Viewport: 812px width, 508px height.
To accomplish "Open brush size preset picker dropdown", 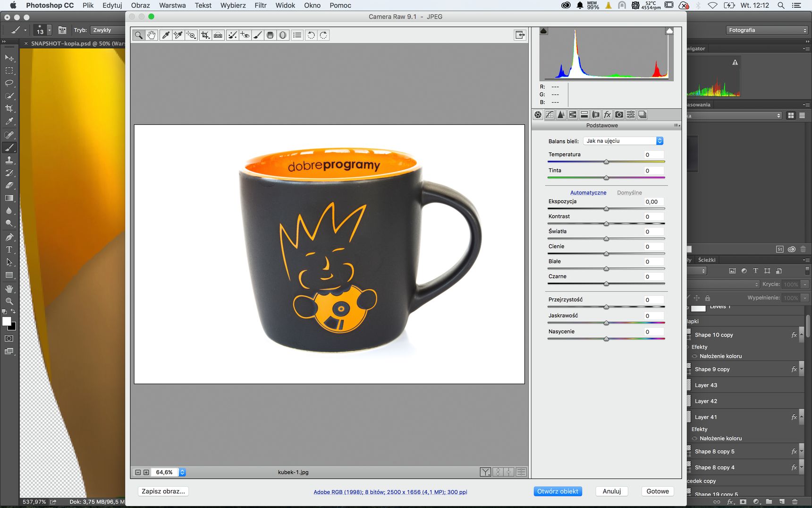I will (49, 30).
